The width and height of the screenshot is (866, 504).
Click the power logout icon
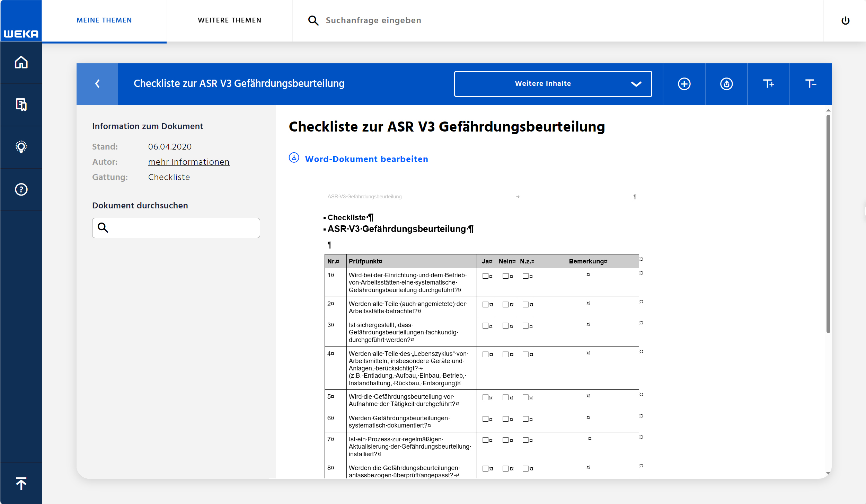pyautogui.click(x=845, y=20)
